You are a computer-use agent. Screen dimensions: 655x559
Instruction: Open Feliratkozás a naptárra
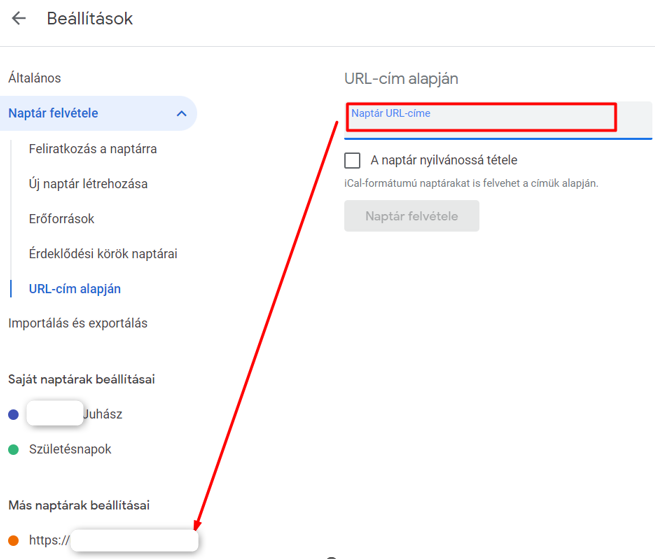(x=93, y=149)
